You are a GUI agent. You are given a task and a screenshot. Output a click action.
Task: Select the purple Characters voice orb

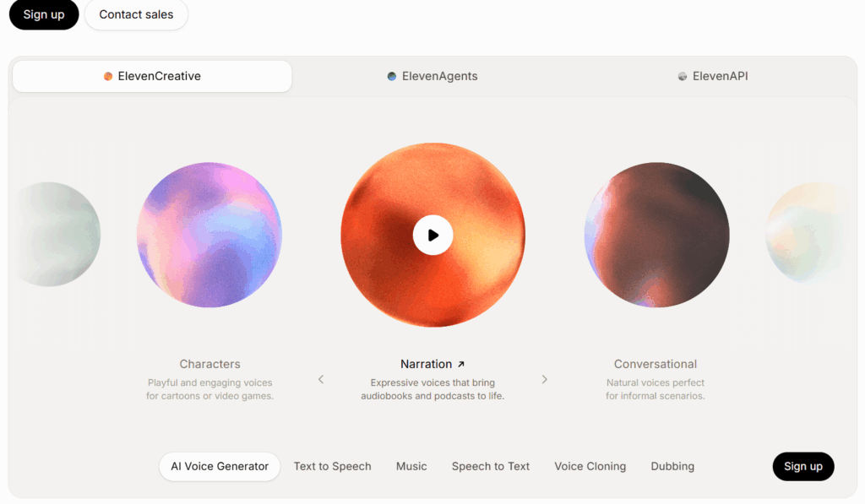[209, 235]
